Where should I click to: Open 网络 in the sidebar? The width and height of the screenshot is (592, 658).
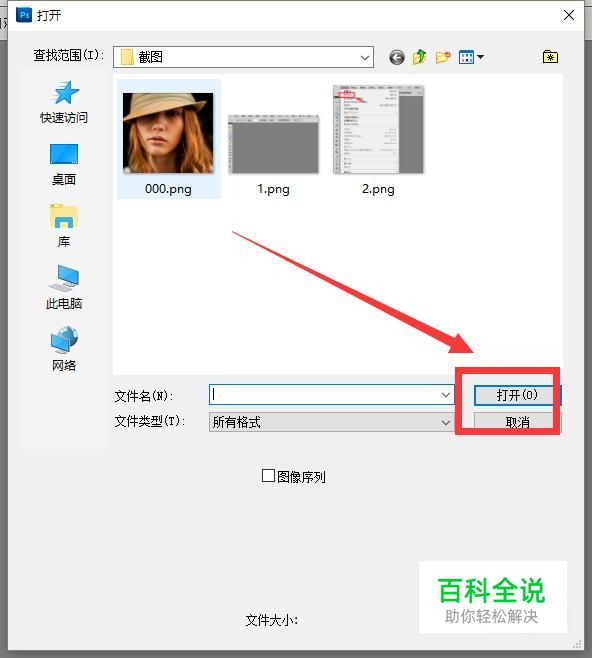[64, 349]
